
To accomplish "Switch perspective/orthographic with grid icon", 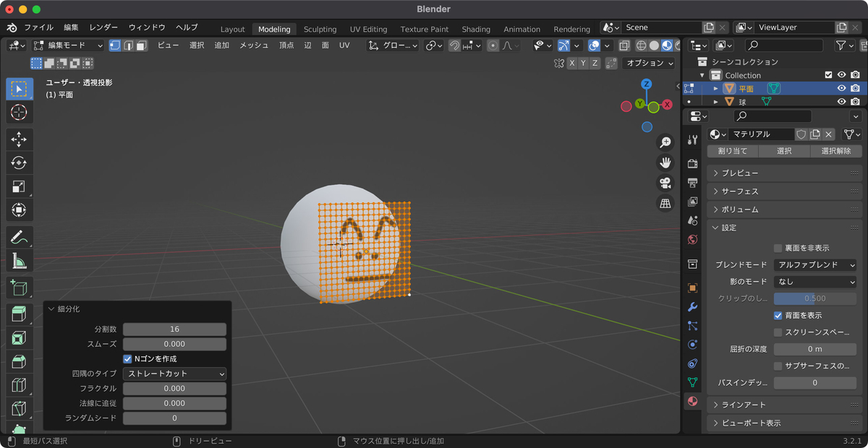I will tap(665, 203).
